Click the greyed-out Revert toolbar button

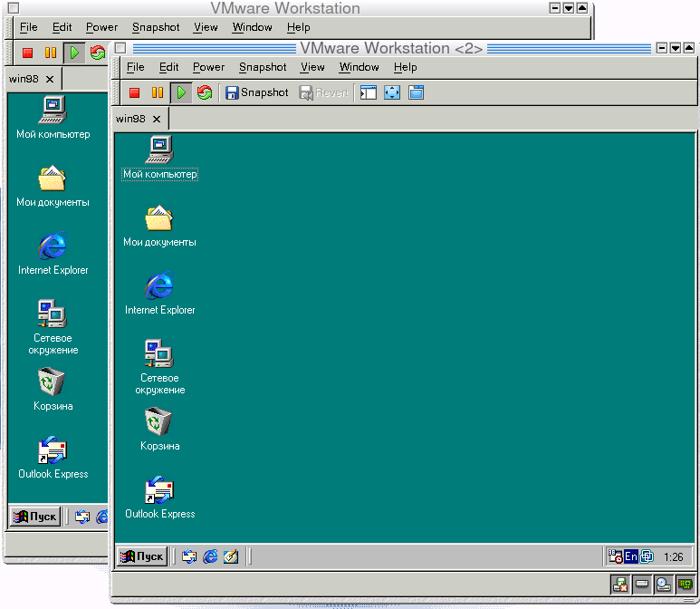pyautogui.click(x=323, y=92)
